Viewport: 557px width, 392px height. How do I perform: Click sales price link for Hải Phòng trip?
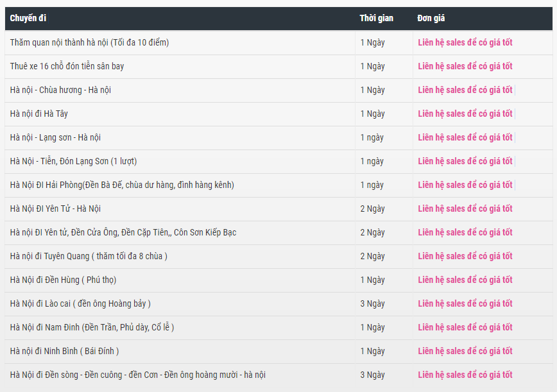(465, 185)
